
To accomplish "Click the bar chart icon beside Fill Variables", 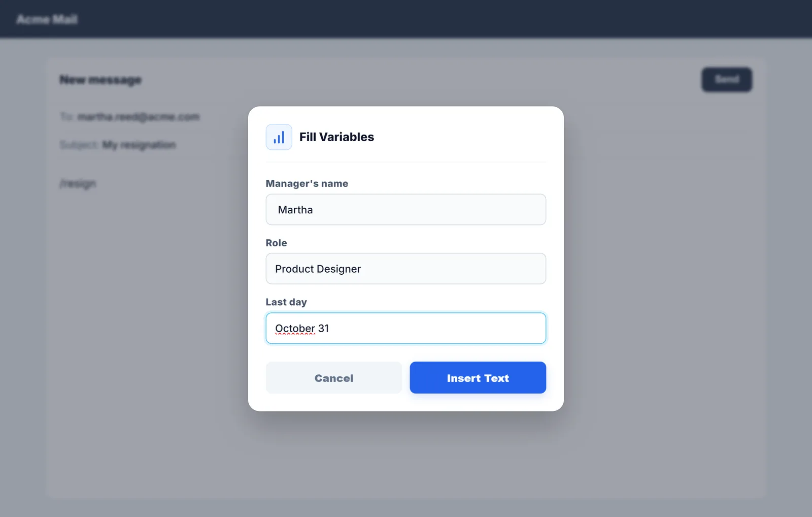I will point(279,137).
